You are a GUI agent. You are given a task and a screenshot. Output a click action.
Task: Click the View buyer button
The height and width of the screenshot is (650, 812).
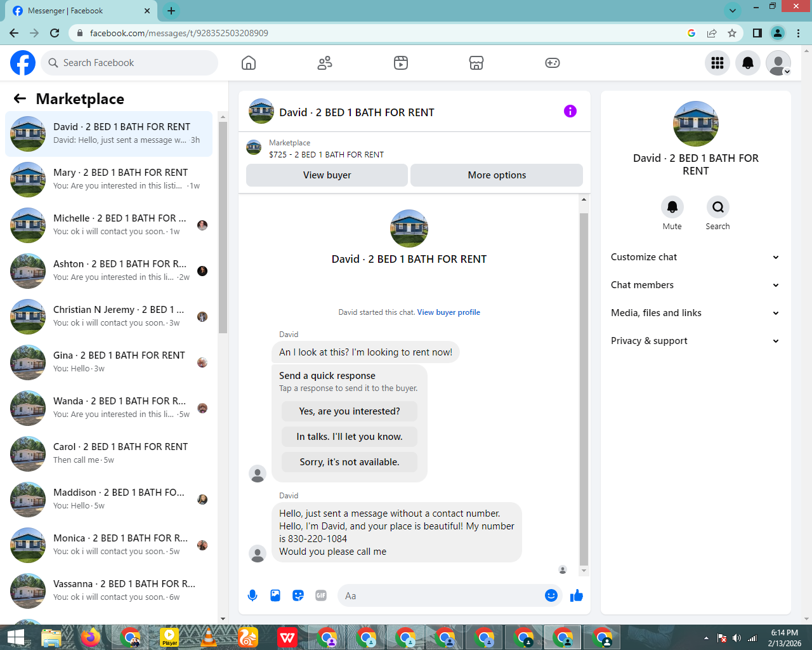[x=327, y=175]
